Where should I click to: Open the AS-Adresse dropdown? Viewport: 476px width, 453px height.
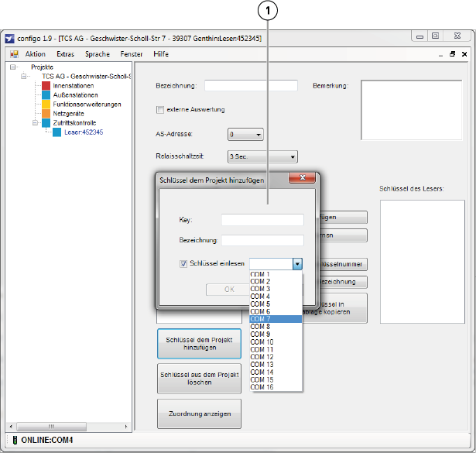[259, 135]
